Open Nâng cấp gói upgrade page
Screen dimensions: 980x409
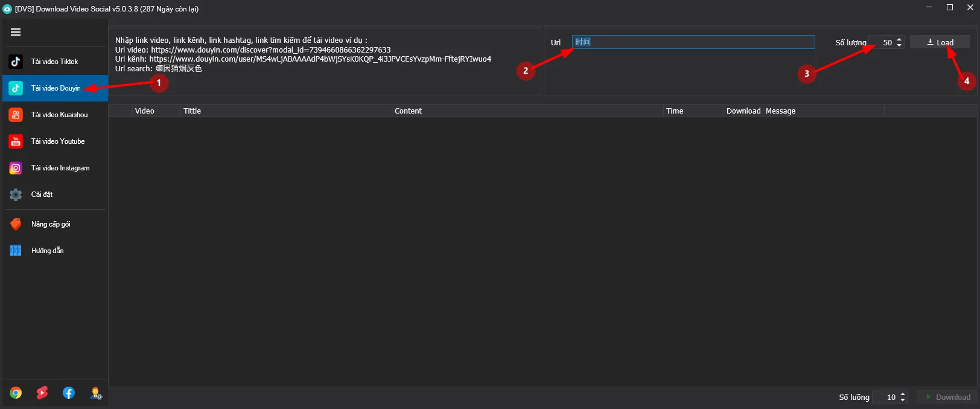pos(55,224)
